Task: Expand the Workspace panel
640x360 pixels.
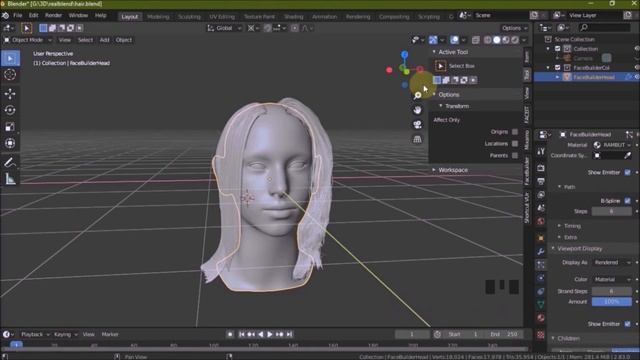Action: (453, 170)
